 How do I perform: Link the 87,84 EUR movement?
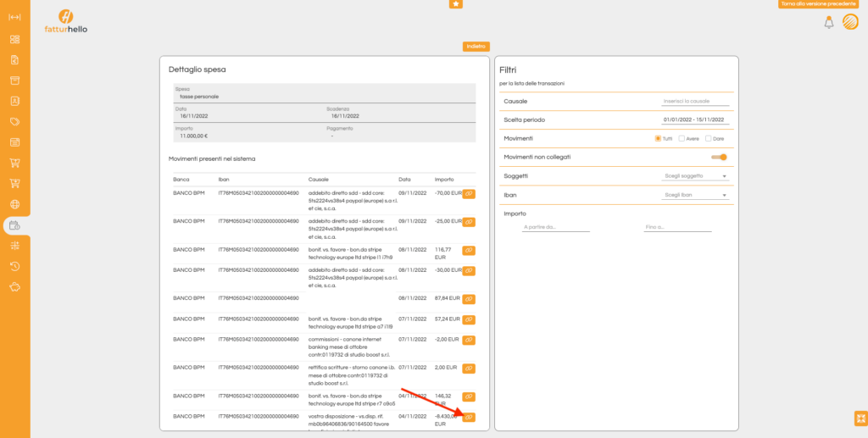tap(468, 299)
